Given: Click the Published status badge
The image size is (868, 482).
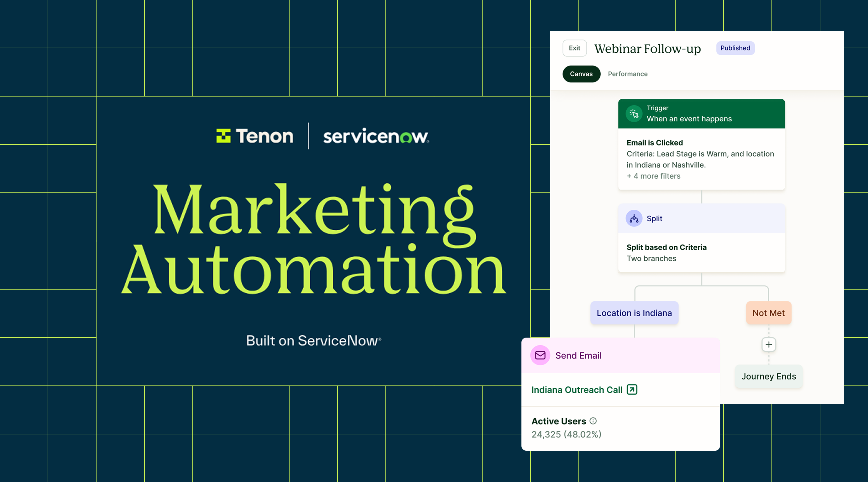Looking at the screenshot, I should pyautogui.click(x=735, y=48).
